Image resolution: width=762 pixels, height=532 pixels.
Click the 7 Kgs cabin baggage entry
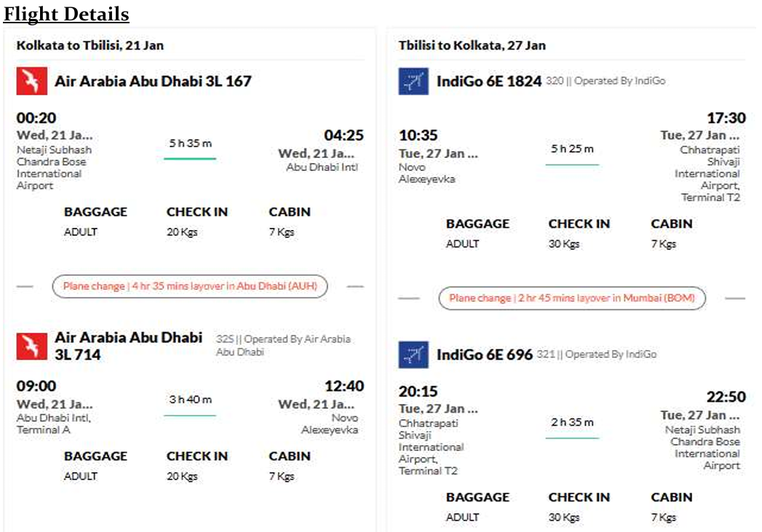point(282,232)
